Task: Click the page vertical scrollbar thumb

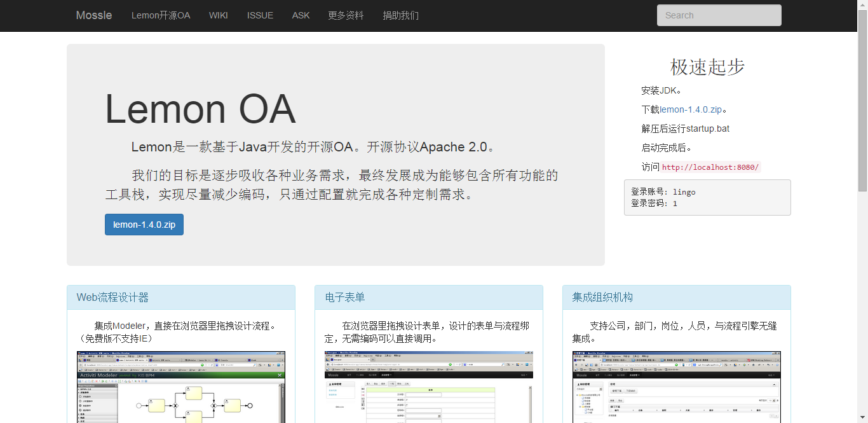Action: point(862,101)
